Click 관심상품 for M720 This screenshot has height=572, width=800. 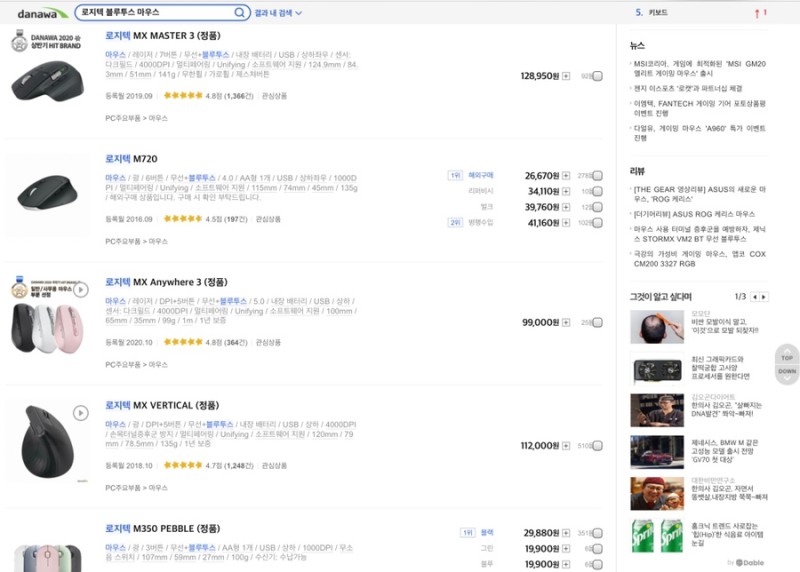(x=268, y=219)
